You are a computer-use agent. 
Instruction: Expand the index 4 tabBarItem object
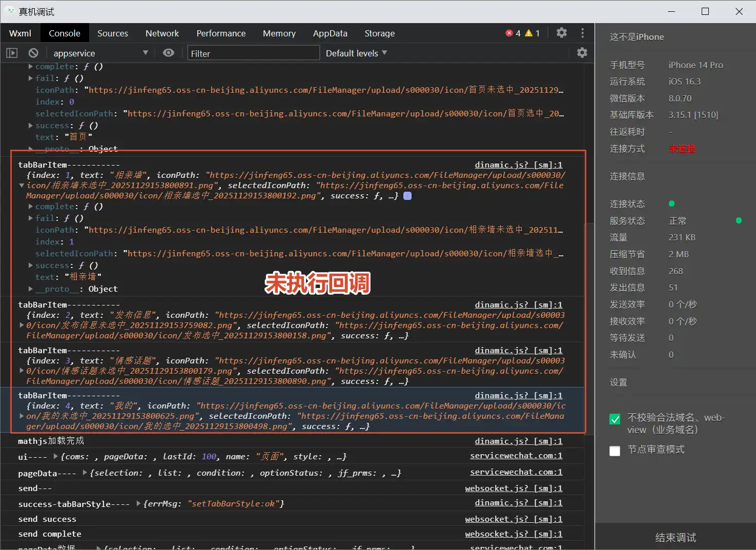[22, 416]
